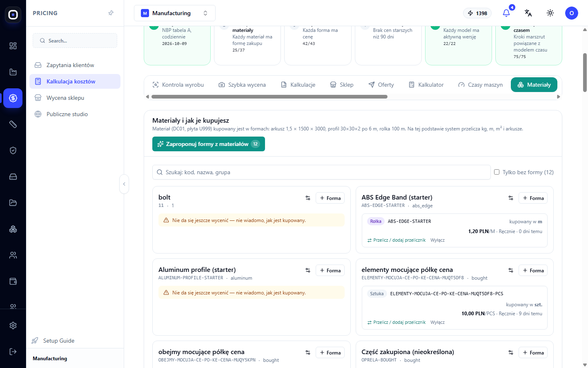This screenshot has width=588, height=368.
Task: Click 'Wyłącz' on the Sztuka form row
Action: click(437, 322)
